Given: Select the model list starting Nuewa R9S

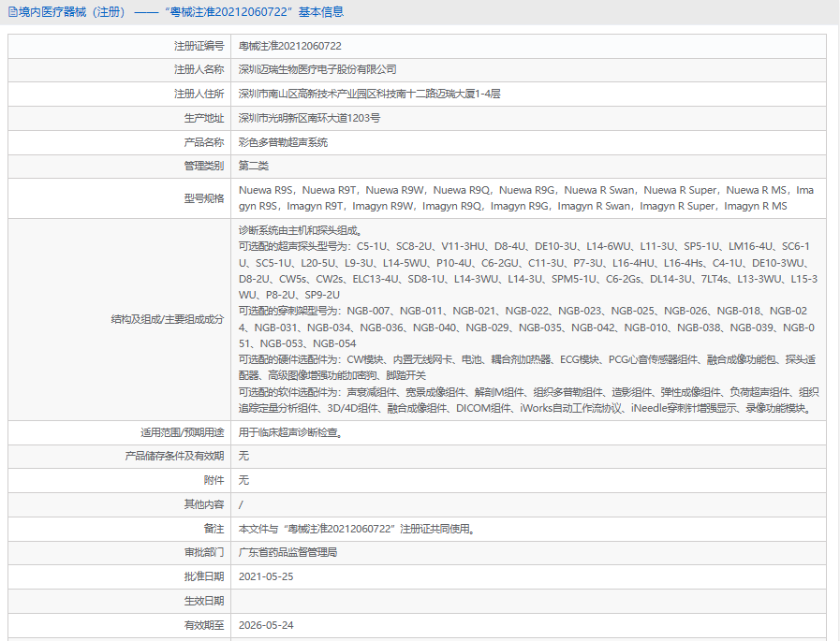Looking at the screenshot, I should [x=526, y=198].
